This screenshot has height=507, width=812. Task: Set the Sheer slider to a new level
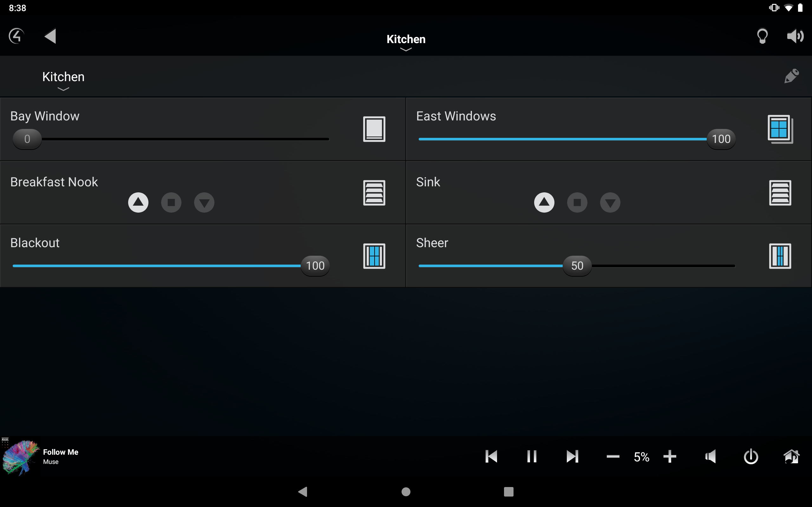[x=577, y=266]
